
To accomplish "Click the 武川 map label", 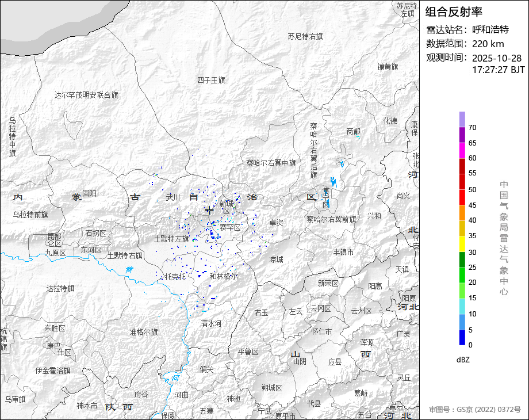I will 173,197.
